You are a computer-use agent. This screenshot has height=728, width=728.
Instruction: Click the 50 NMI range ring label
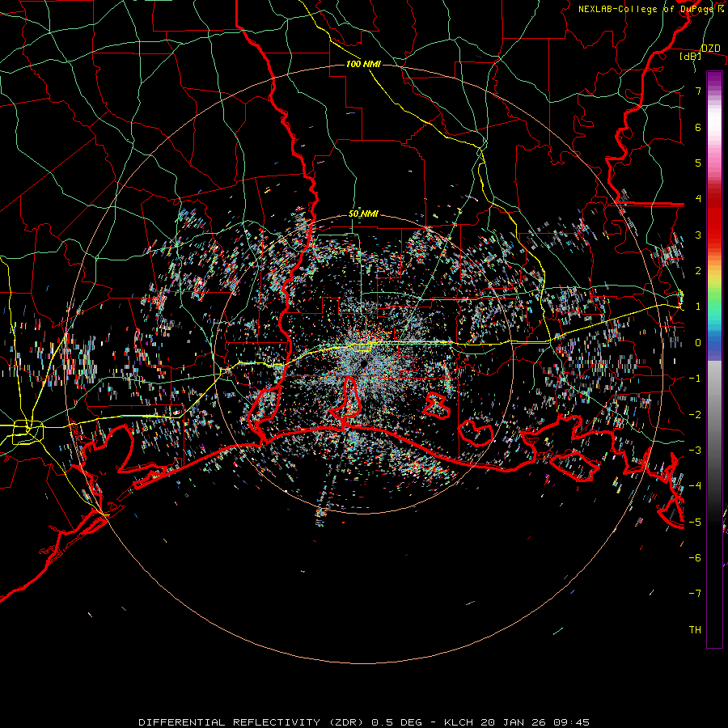pos(363,214)
